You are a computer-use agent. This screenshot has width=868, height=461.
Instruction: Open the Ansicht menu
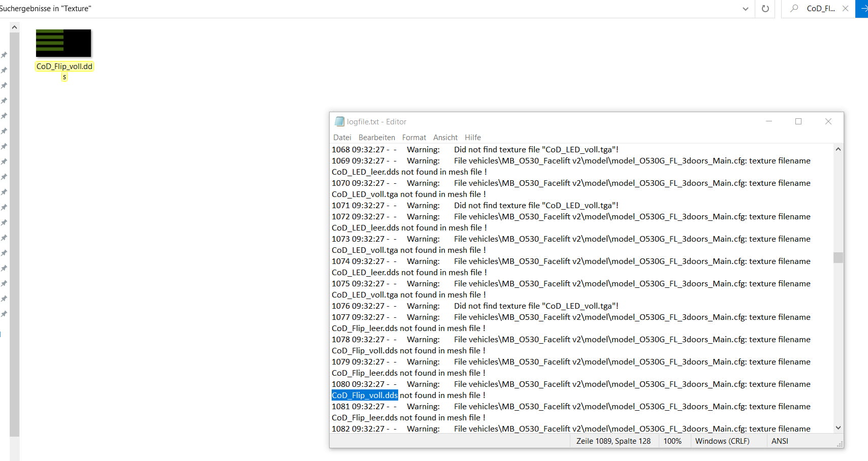click(445, 138)
